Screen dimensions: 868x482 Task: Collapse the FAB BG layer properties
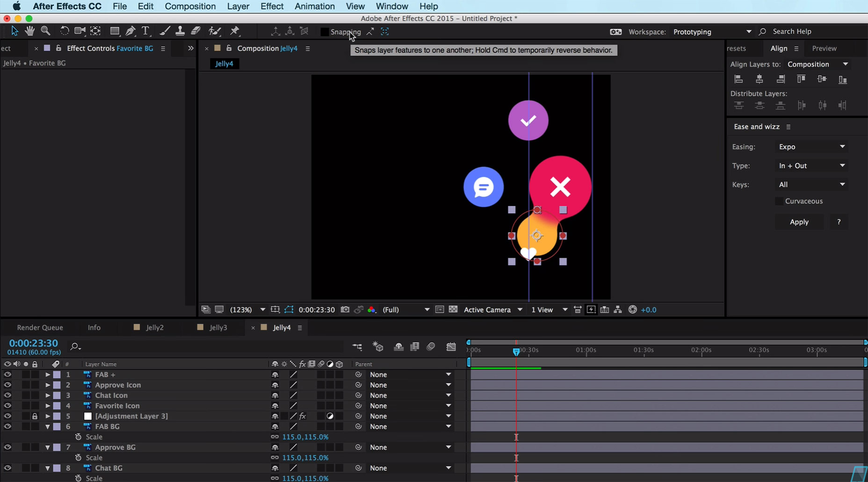[x=47, y=427]
